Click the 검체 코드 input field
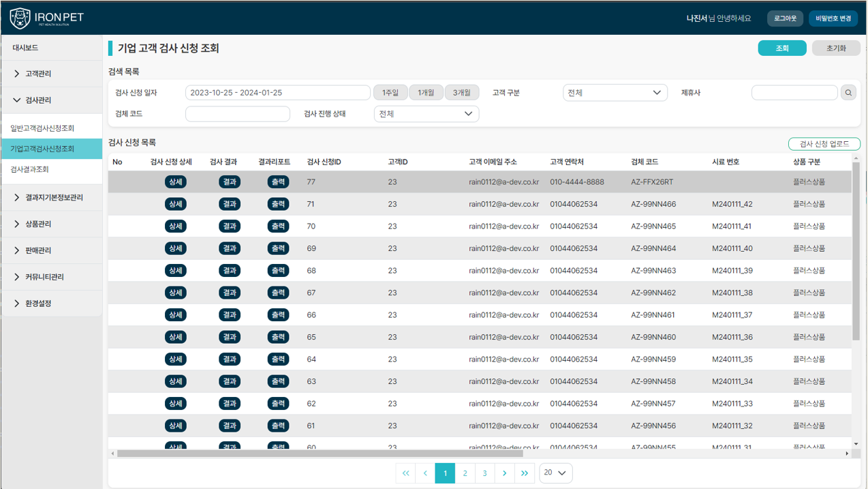The width and height of the screenshot is (868, 489). 237,114
